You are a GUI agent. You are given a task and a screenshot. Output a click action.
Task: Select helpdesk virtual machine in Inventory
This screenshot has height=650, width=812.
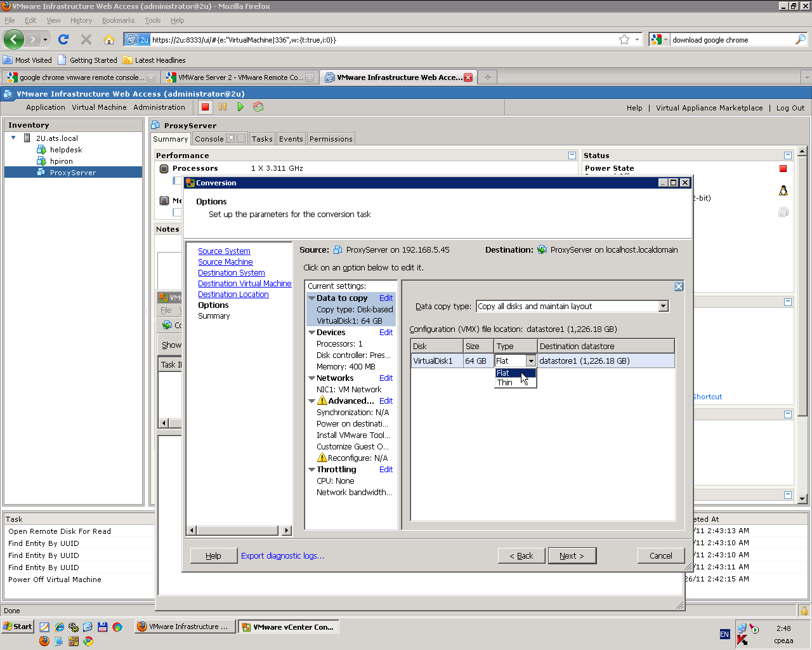click(x=66, y=150)
